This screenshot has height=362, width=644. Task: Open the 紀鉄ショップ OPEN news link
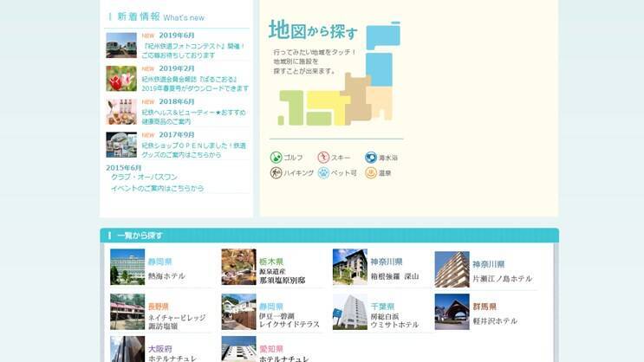click(193, 150)
